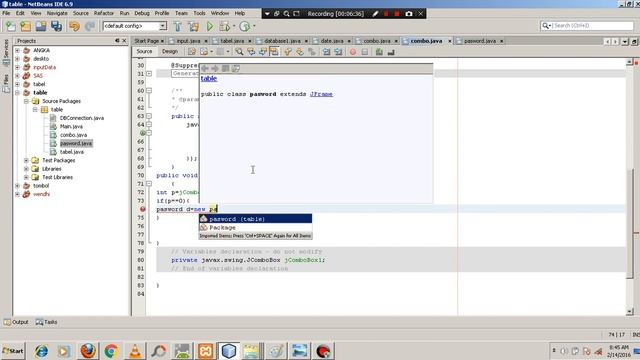Click the Comment code icon in editor toolbar
Viewport: 640px width, 360px height.
coord(379,52)
